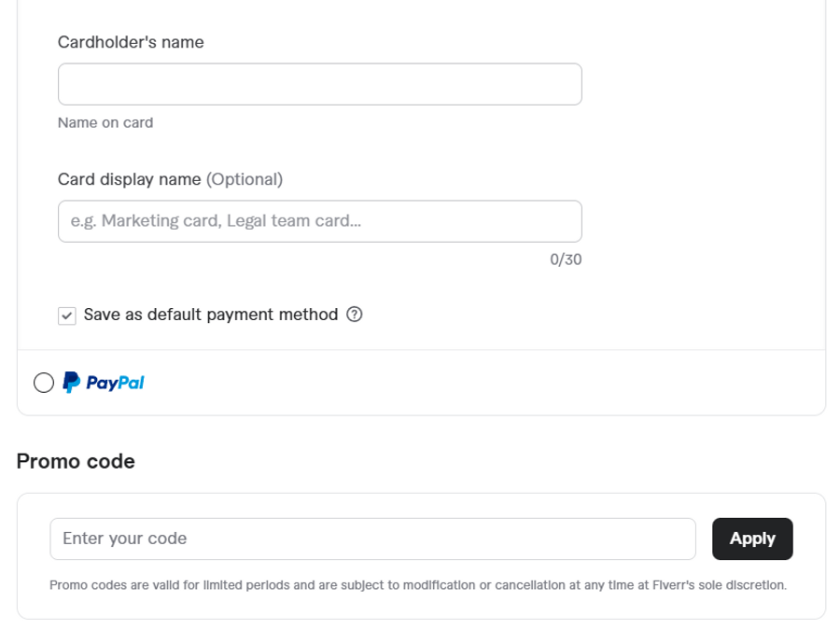Click the "(Optional)" text next to card display
This screenshot has width=840, height=630.
pyautogui.click(x=245, y=179)
